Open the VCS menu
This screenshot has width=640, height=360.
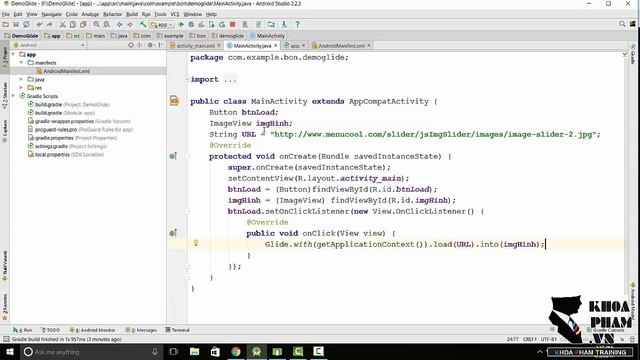(x=175, y=14)
